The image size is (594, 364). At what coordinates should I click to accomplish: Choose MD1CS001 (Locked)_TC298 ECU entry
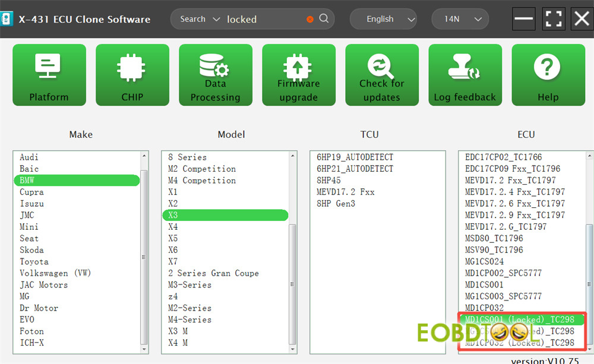click(x=519, y=319)
